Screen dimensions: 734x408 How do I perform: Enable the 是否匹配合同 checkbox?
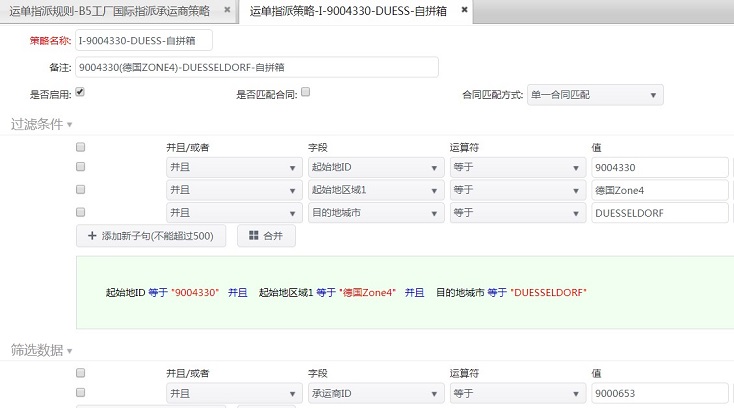pyautogui.click(x=306, y=92)
